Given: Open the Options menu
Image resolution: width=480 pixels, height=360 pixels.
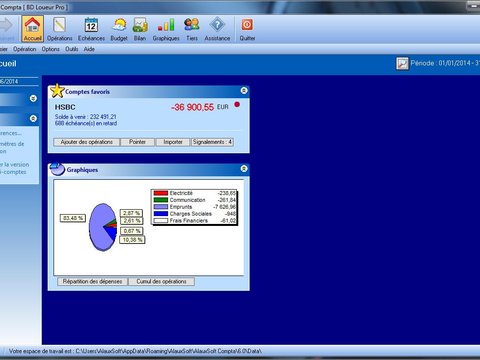Looking at the screenshot, I should click(51, 49).
